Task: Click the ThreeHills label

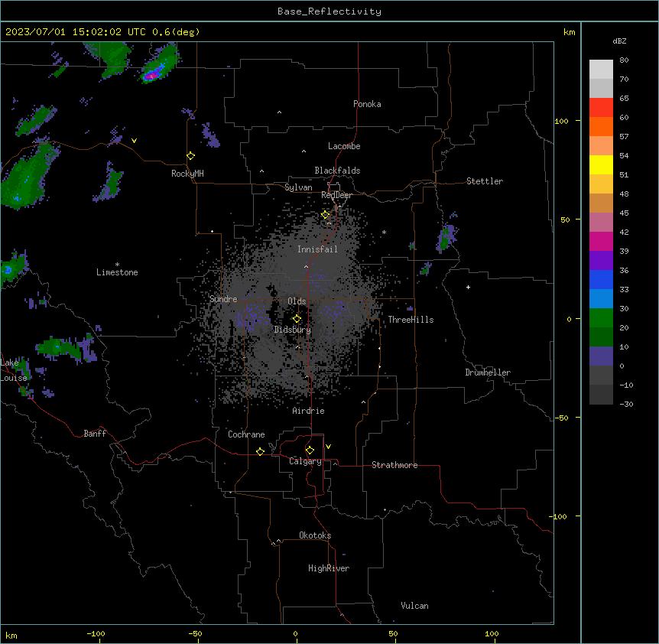Action: tap(411, 320)
